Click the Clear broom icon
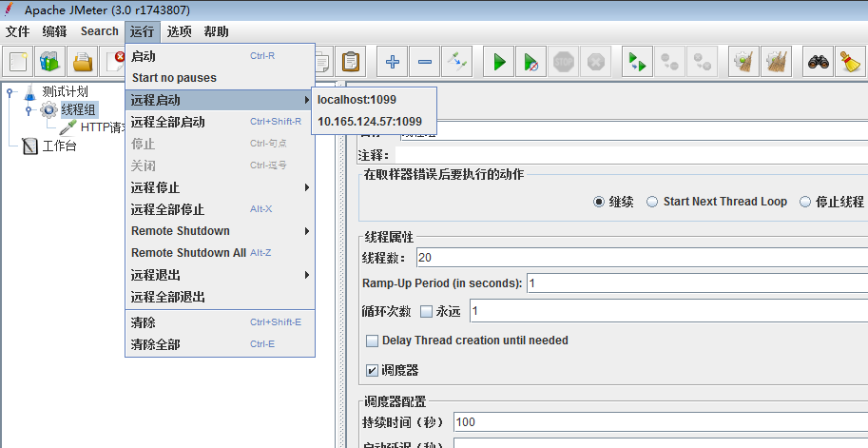The height and width of the screenshot is (448, 868). point(744,62)
